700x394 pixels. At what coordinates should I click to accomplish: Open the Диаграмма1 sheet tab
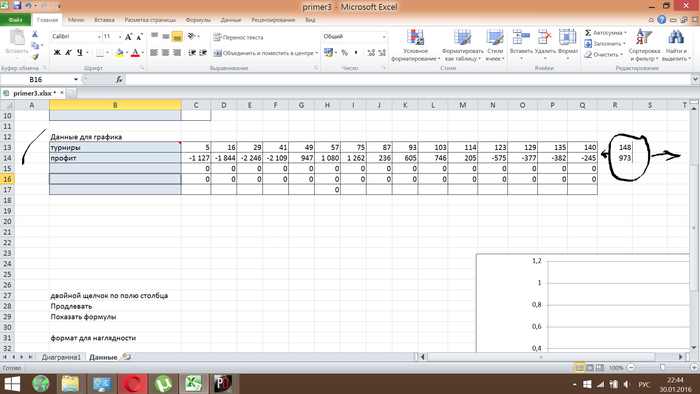(x=61, y=357)
